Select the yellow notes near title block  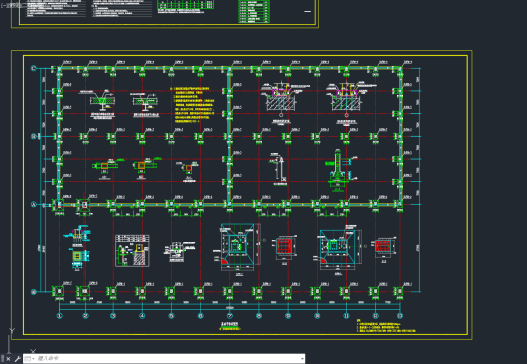tap(386, 326)
